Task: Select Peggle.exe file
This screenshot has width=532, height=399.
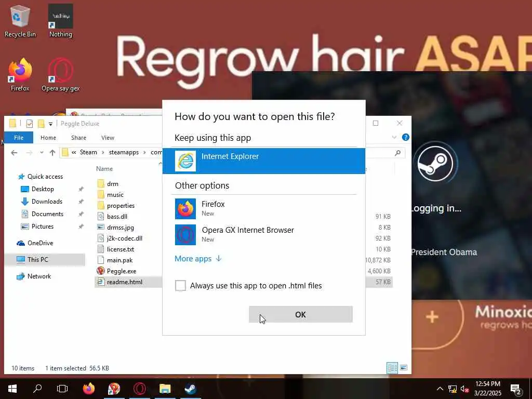Action: (122, 271)
